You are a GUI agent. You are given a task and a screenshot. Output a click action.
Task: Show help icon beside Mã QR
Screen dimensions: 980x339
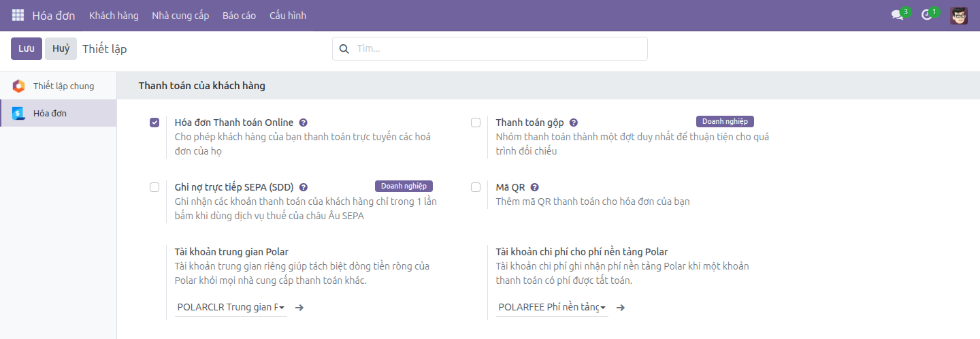[535, 187]
